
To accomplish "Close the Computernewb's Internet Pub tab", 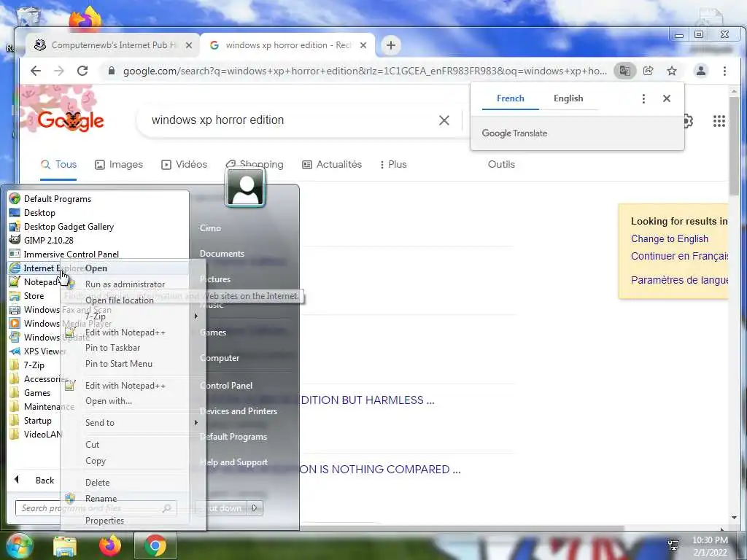I will point(189,45).
